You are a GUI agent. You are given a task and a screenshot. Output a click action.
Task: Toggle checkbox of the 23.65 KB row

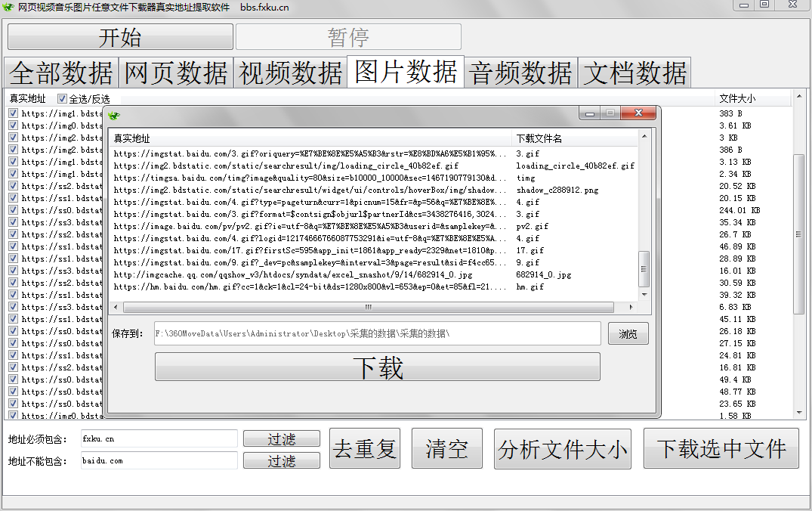click(x=13, y=403)
